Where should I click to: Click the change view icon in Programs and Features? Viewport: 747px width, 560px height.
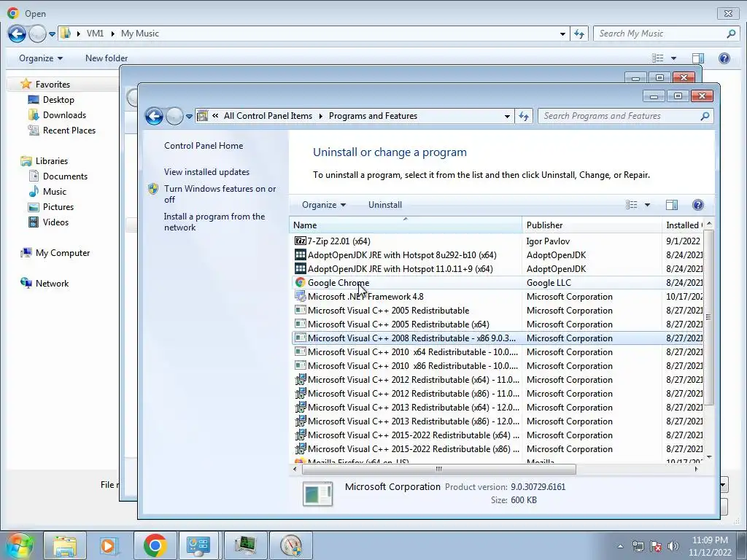(631, 205)
